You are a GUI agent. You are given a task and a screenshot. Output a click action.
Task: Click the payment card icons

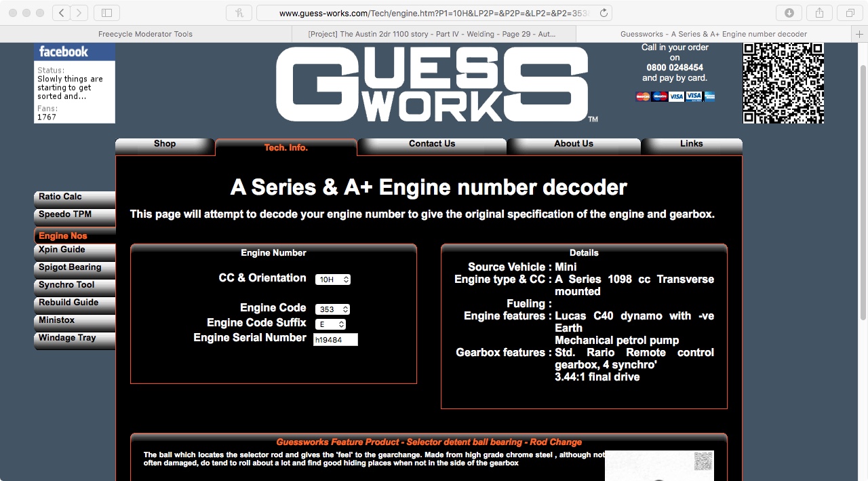(x=675, y=96)
